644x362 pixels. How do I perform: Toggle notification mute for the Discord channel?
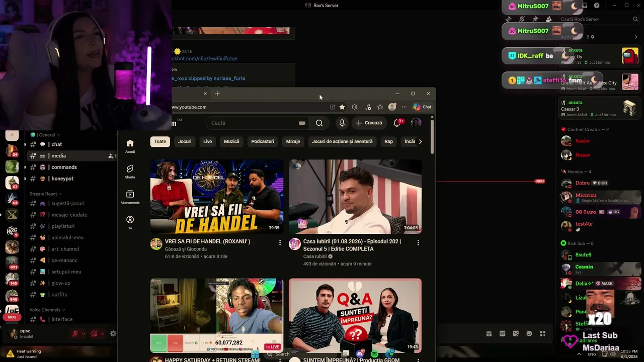tap(522, 19)
